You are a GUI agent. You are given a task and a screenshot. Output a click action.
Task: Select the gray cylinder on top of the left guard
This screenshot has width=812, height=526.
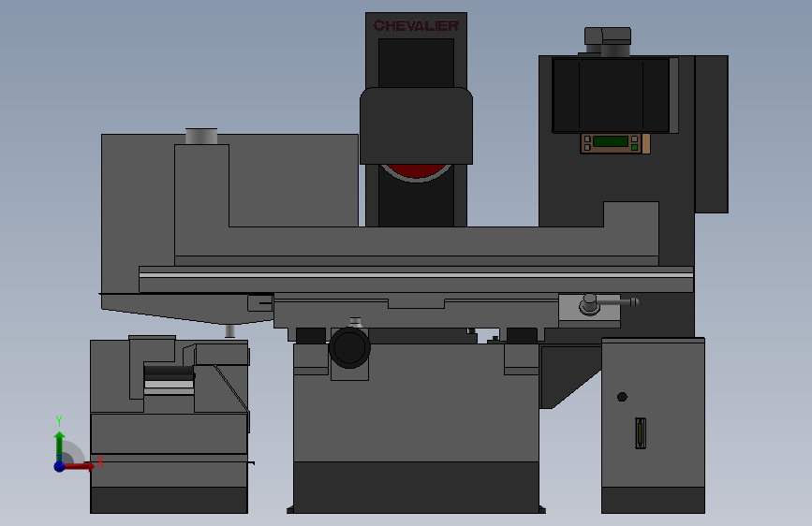pos(201,137)
